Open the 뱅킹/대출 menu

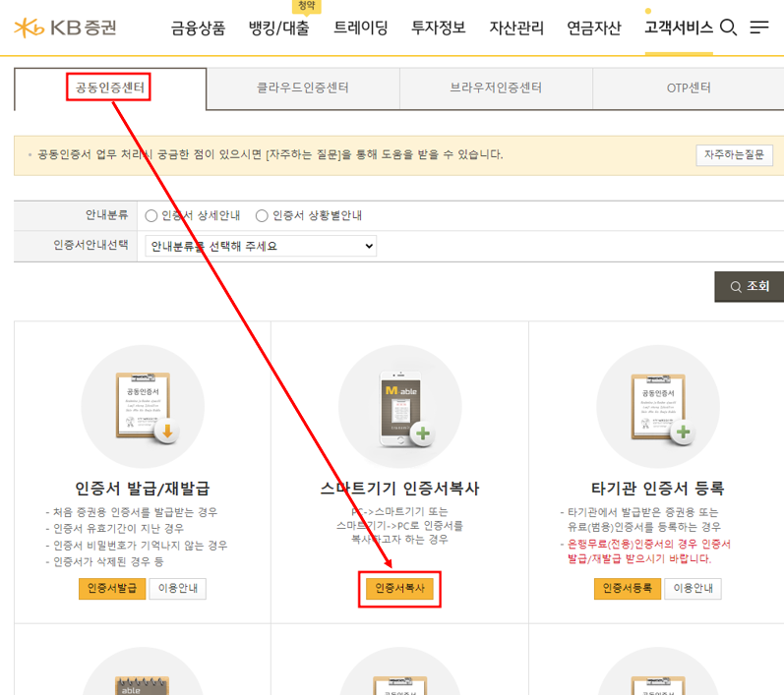tap(279, 28)
